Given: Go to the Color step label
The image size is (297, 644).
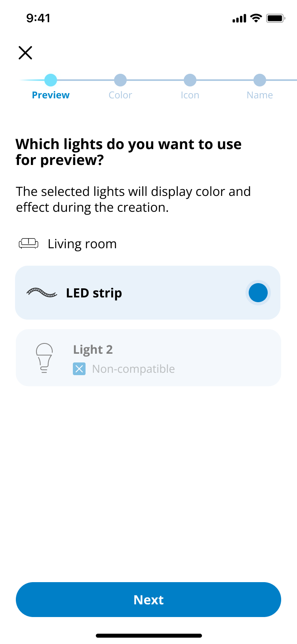Looking at the screenshot, I should [120, 95].
